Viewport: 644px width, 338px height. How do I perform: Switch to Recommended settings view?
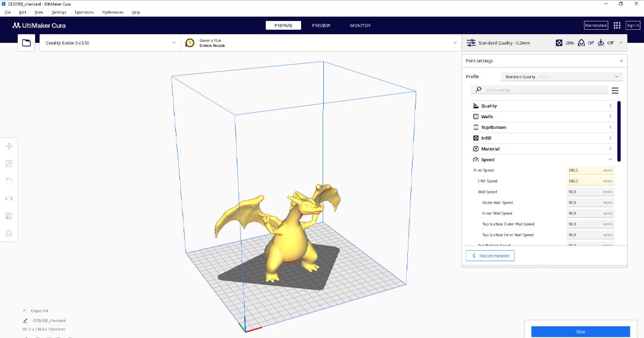pyautogui.click(x=490, y=256)
